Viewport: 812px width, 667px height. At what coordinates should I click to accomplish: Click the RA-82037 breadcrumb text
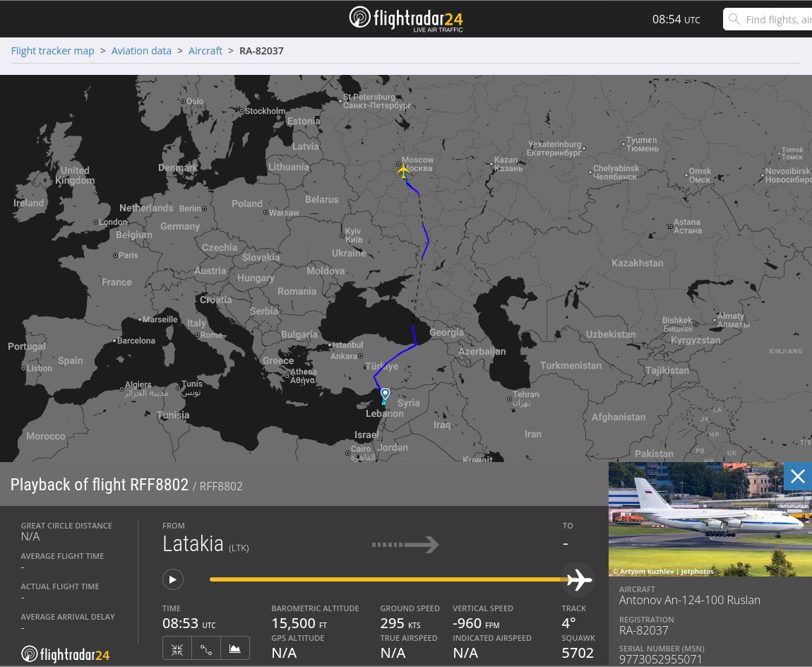click(261, 51)
